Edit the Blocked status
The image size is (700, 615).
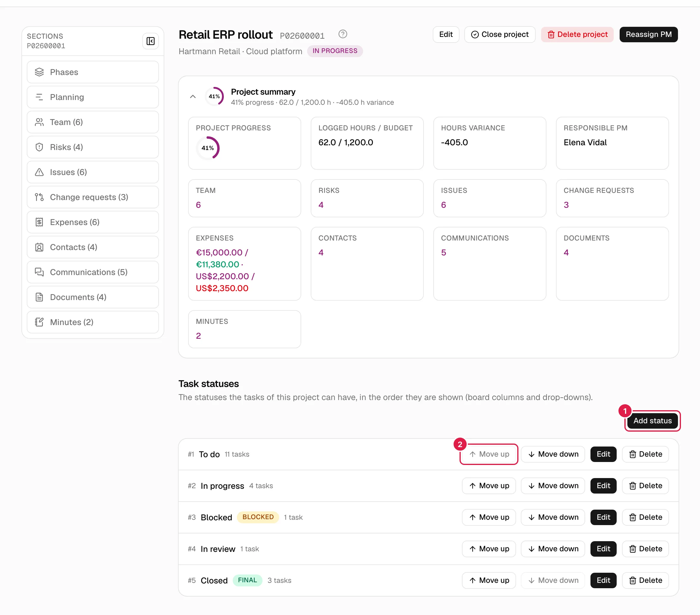[x=604, y=517]
